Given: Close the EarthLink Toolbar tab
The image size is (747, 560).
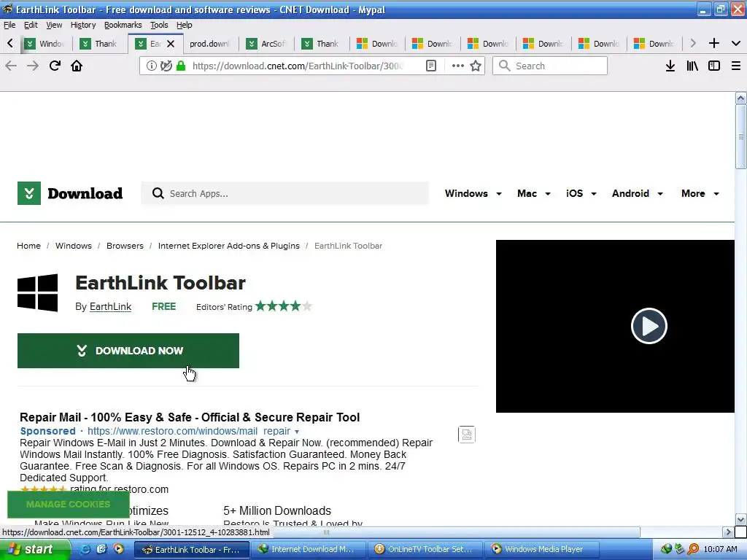Looking at the screenshot, I should tap(171, 44).
